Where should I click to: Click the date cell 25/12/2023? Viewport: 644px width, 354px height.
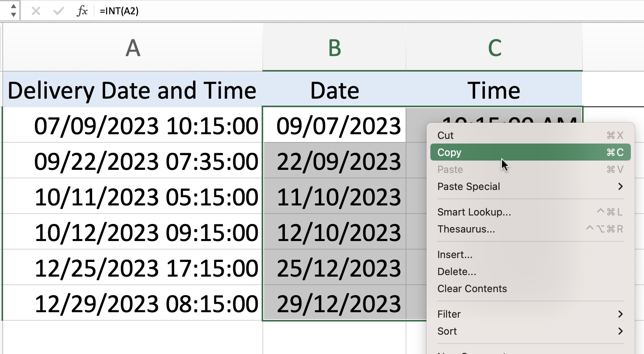(x=334, y=268)
